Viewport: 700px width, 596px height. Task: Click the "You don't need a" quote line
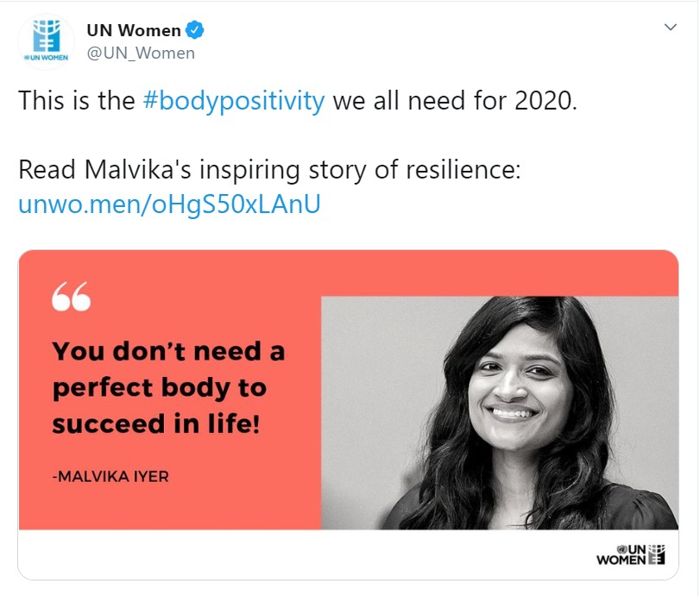click(168, 352)
